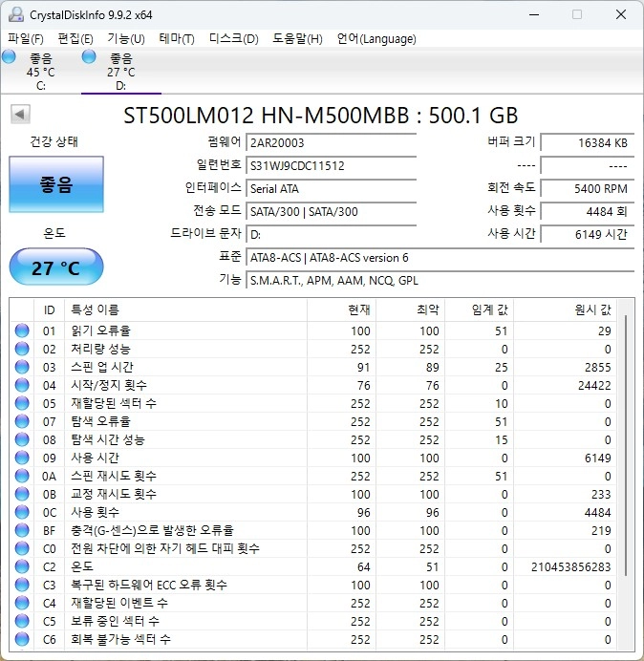Click the buffer size field 16384 KB

pos(587,142)
